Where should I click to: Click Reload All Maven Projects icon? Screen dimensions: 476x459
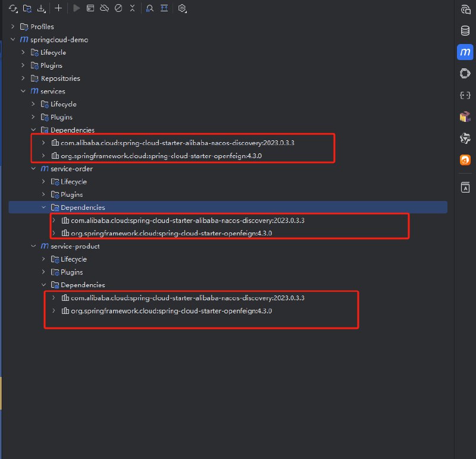[x=13, y=8]
